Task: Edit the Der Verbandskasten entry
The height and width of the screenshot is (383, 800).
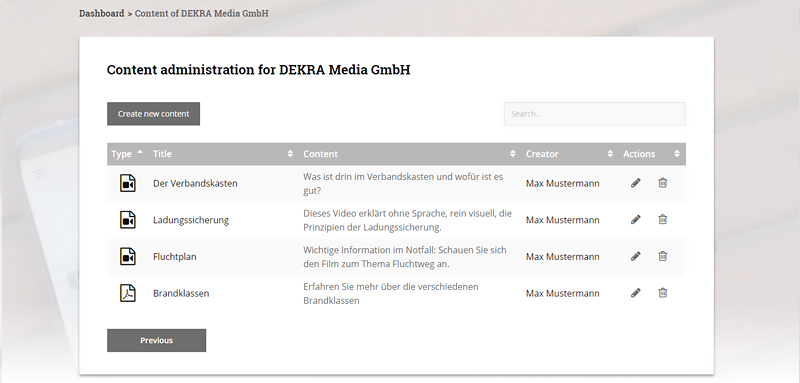Action: 635,183
